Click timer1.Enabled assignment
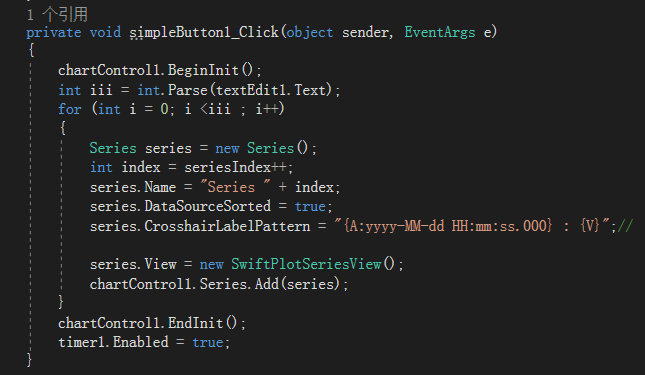 [x=144, y=342]
